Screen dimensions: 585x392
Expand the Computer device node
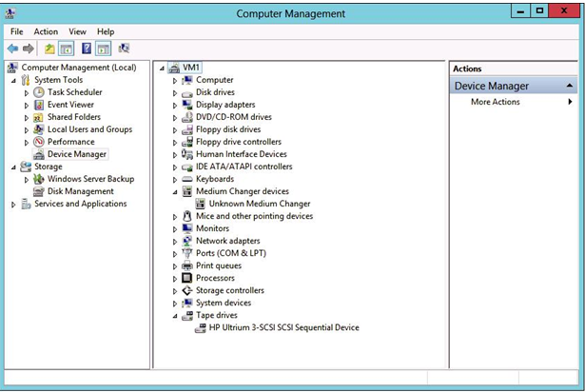click(175, 81)
